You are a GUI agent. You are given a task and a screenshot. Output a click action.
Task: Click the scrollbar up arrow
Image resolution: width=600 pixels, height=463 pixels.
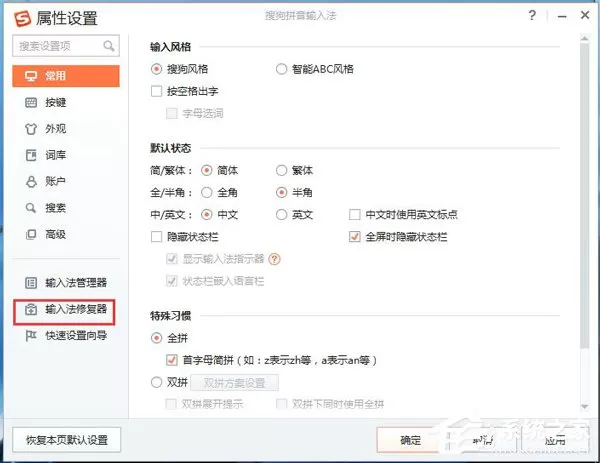tap(584, 39)
